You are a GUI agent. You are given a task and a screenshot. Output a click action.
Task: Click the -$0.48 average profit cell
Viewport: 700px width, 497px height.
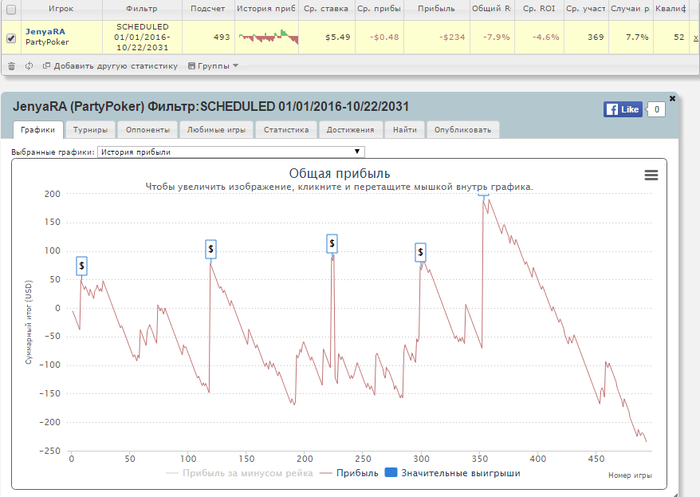pos(379,37)
